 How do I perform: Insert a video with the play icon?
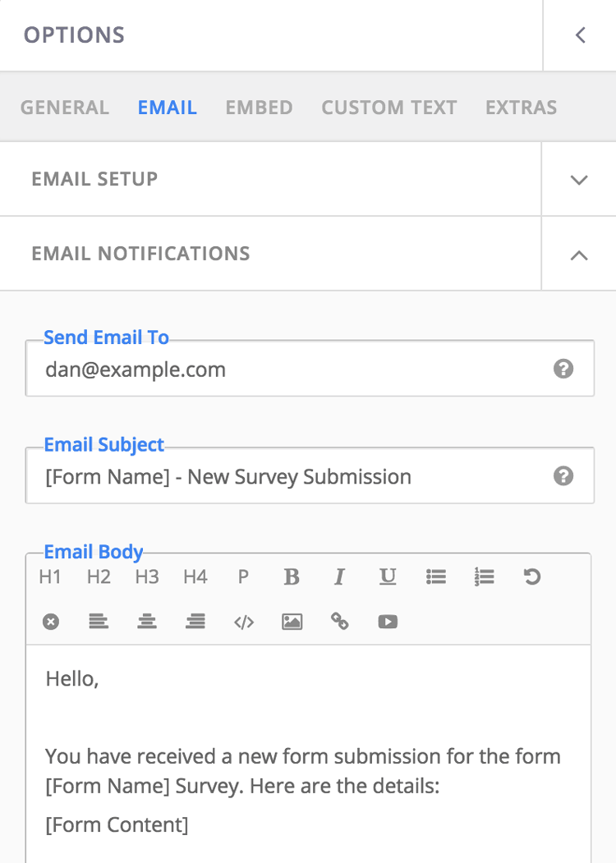tap(388, 622)
